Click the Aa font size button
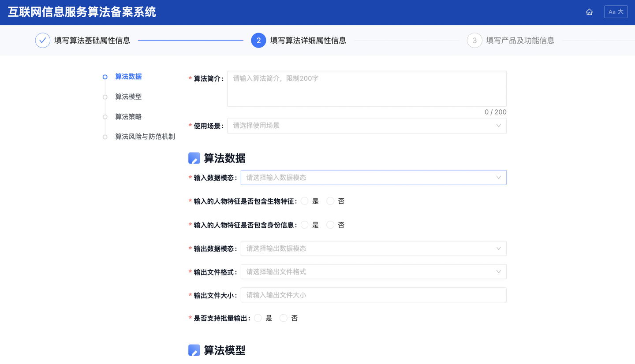The width and height of the screenshot is (635, 364). pyautogui.click(x=616, y=12)
